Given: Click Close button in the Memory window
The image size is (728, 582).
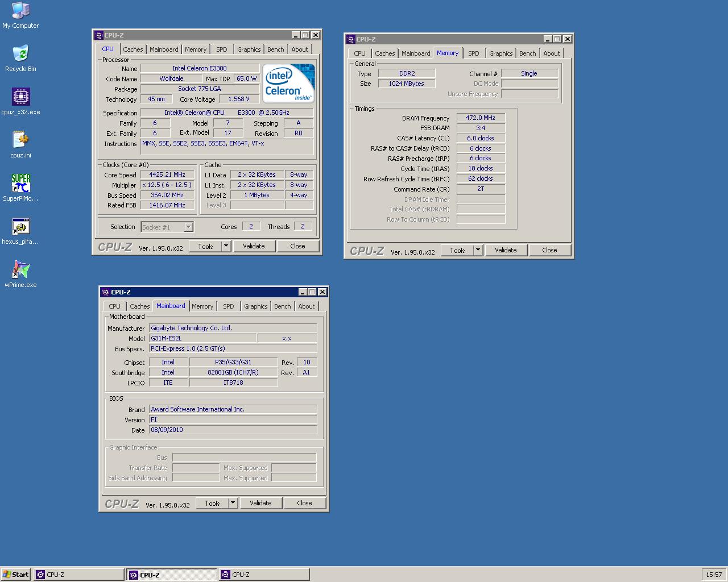Looking at the screenshot, I should (549, 250).
